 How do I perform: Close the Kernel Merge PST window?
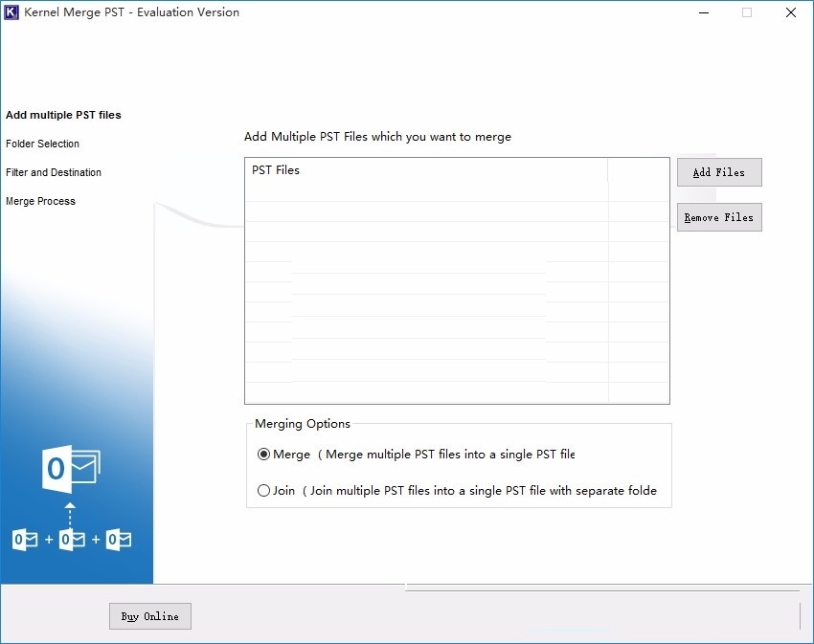click(x=790, y=12)
